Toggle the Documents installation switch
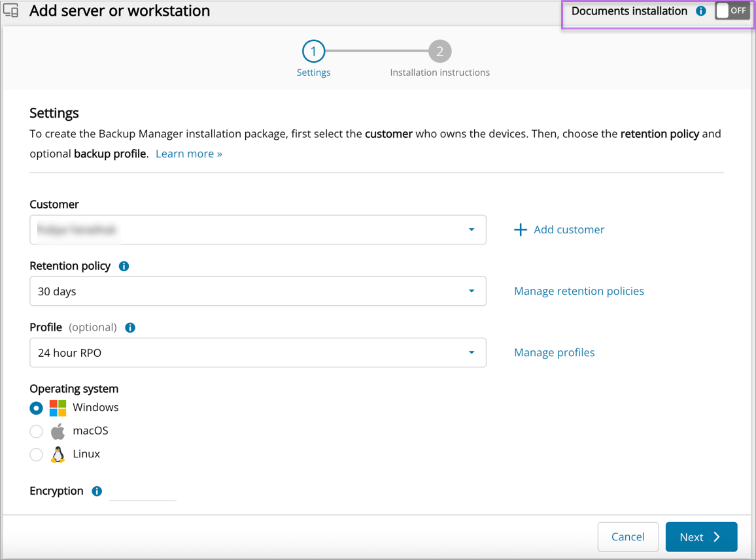The image size is (756, 560). (x=732, y=11)
